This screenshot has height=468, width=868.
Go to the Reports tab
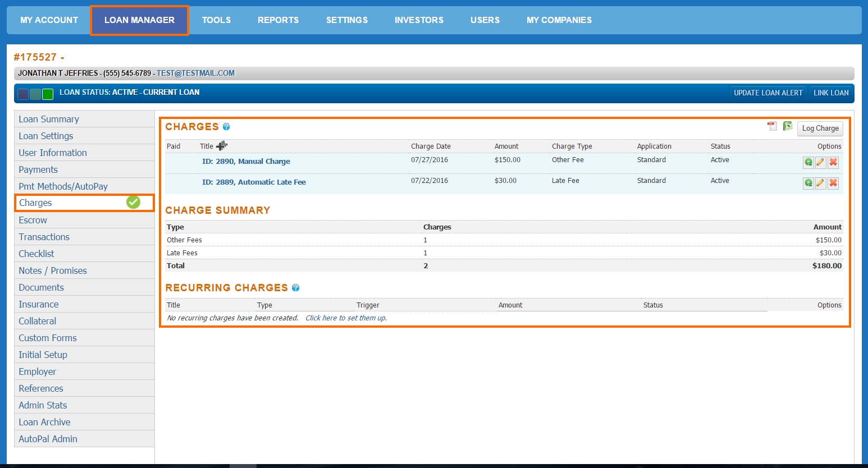point(278,20)
